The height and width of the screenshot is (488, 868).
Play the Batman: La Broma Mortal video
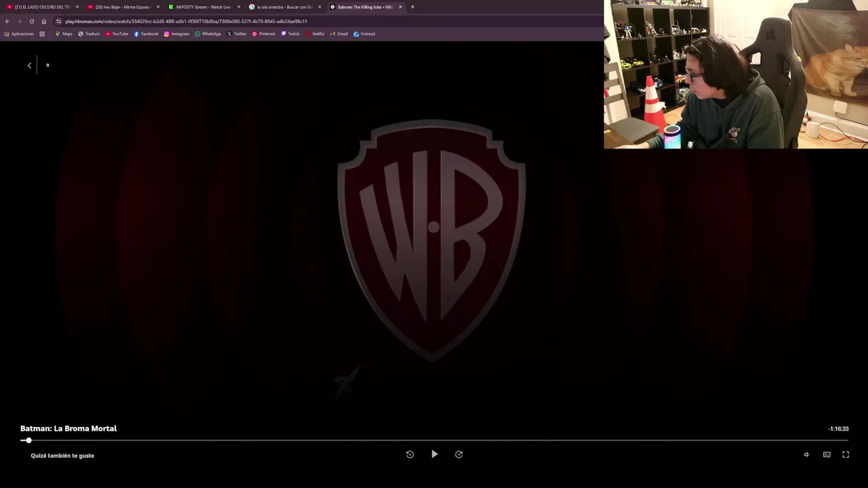click(x=435, y=454)
